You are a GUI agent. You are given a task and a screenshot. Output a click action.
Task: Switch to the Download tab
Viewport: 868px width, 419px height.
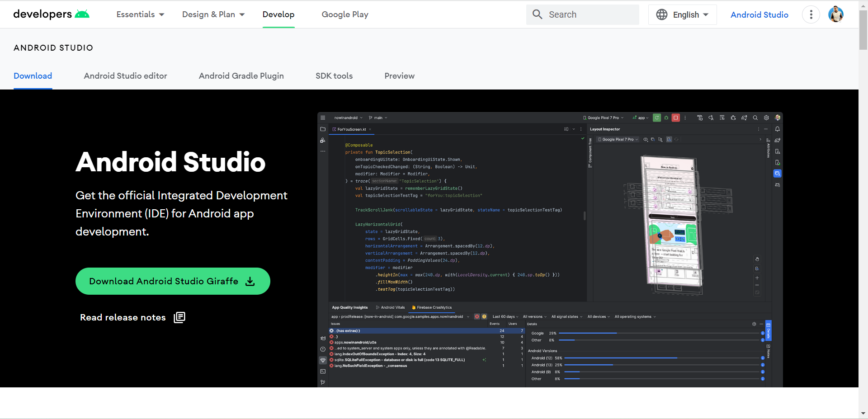[33, 76]
